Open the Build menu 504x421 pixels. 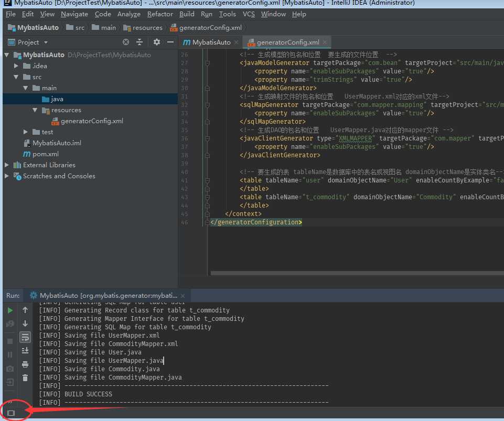(x=187, y=14)
